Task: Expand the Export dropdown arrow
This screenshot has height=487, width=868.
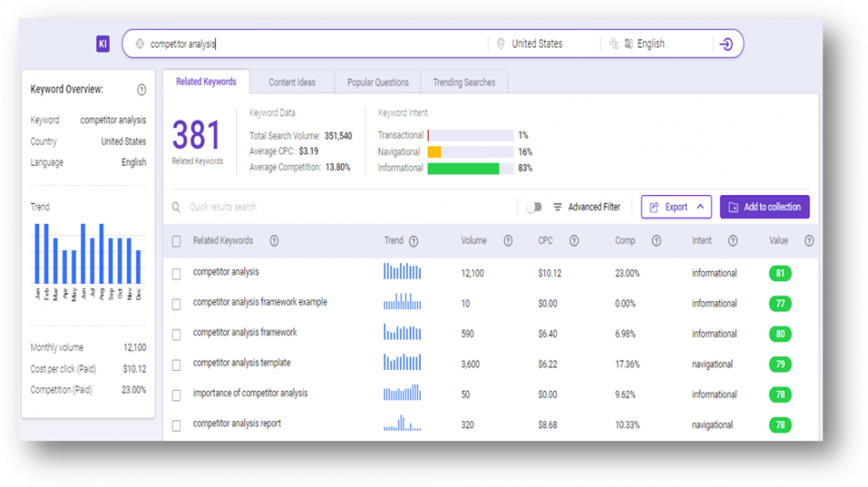Action: tap(701, 207)
